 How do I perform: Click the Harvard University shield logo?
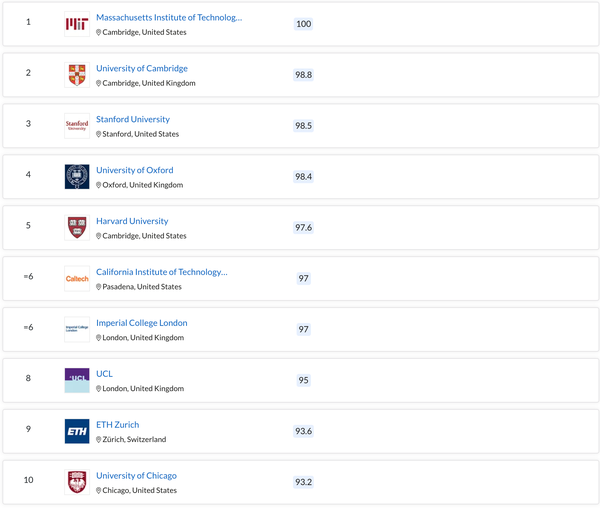tap(77, 228)
